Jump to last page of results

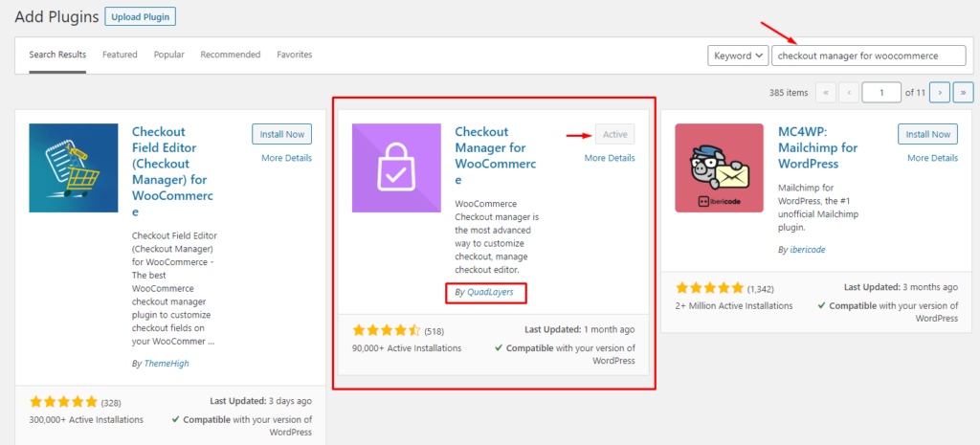coord(963,93)
